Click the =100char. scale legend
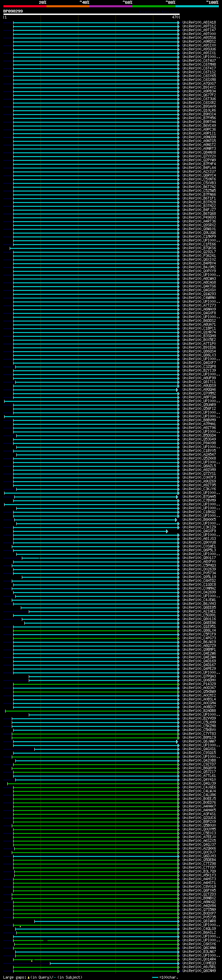Image resolution: width=222 pixels, height=980 pixels. (165, 977)
